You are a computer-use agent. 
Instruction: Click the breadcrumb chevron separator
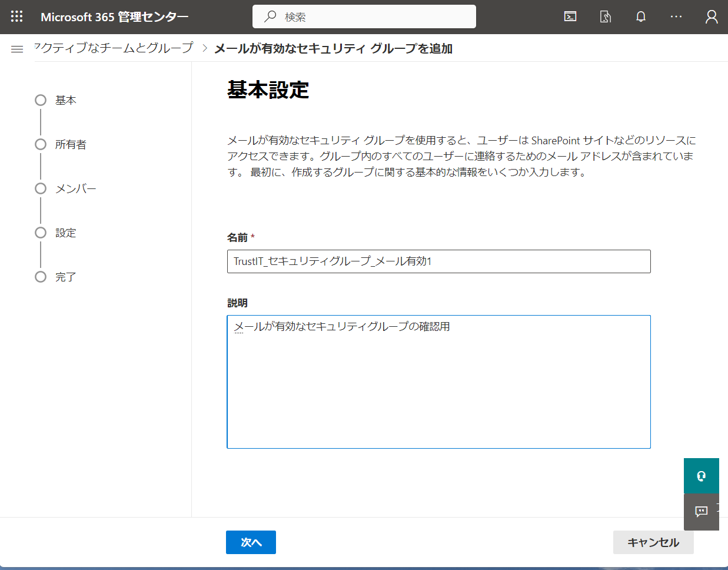205,48
